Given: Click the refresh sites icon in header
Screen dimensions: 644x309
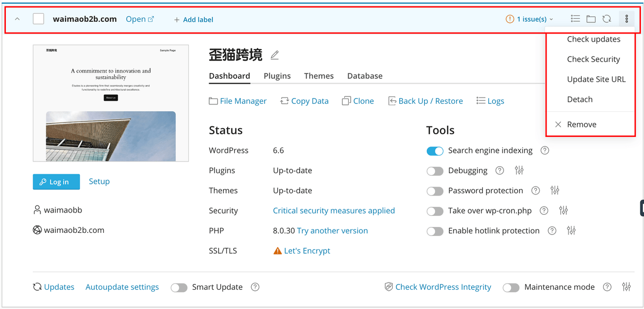Looking at the screenshot, I should click(607, 18).
